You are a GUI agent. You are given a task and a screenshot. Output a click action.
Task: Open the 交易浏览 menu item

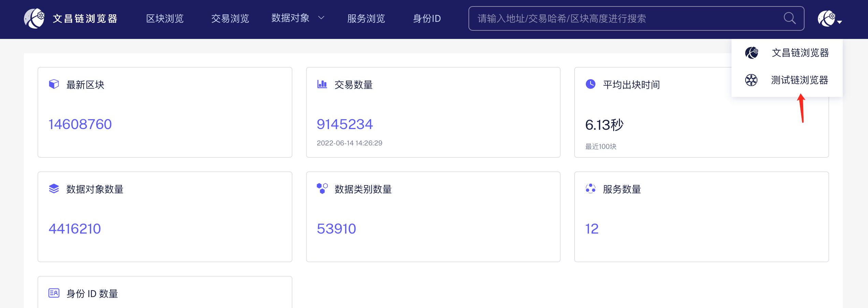point(230,18)
